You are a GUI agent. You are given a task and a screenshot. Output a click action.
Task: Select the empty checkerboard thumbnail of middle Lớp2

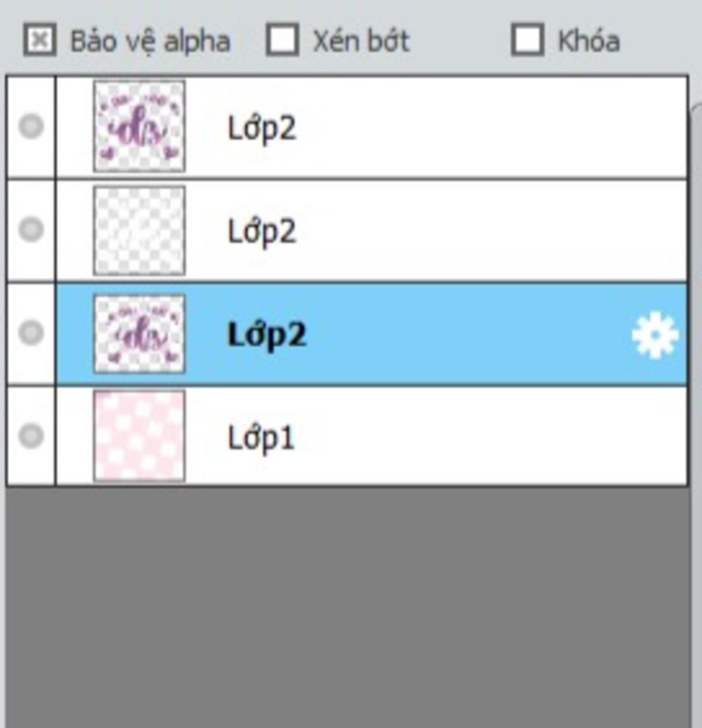click(x=139, y=230)
